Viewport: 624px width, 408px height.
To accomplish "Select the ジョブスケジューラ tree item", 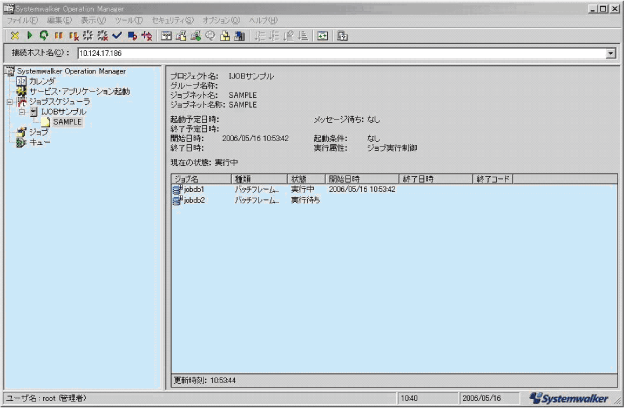I will click(60, 102).
